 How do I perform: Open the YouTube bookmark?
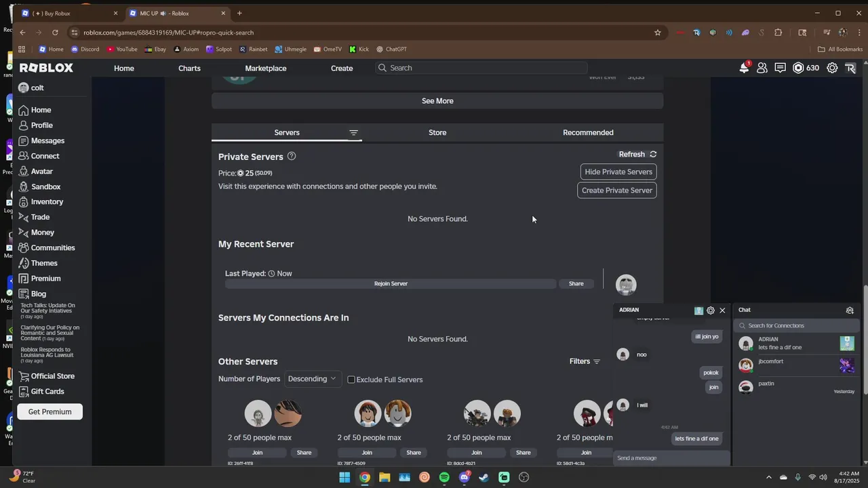121,49
